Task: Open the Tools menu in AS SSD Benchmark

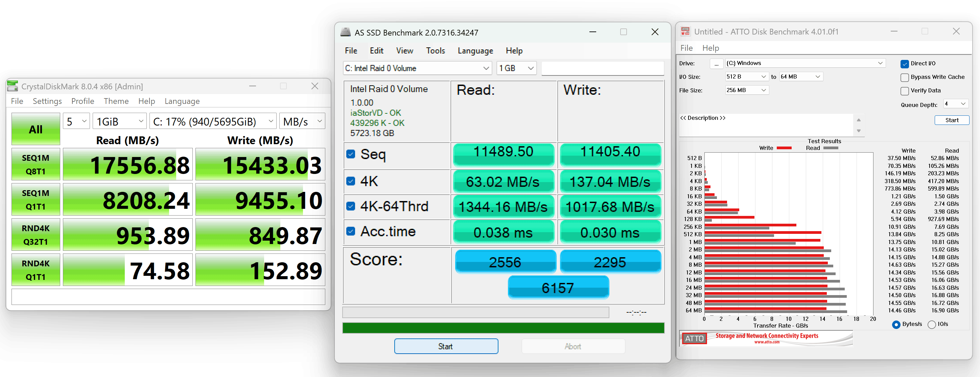Action: [435, 51]
